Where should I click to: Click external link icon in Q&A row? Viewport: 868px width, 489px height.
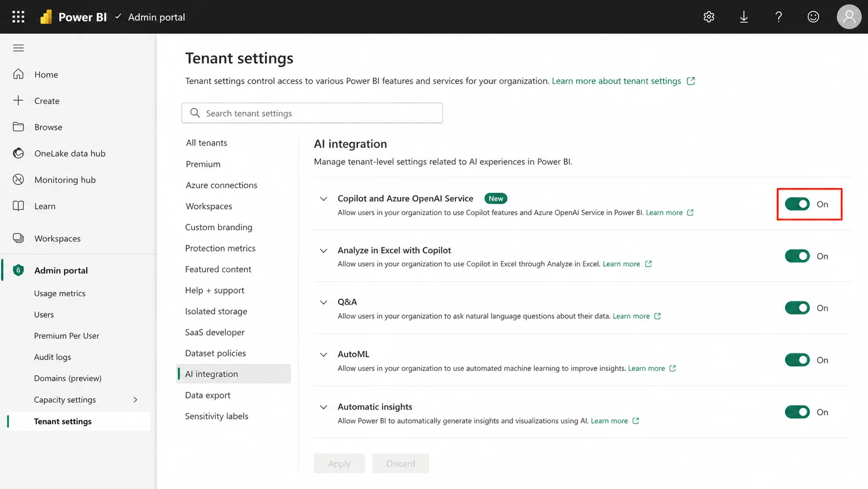[657, 316]
